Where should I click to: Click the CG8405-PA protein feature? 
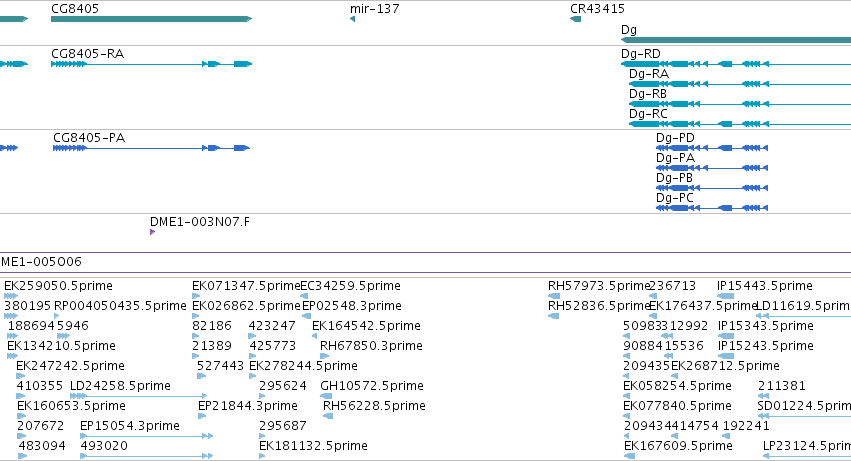[151, 148]
